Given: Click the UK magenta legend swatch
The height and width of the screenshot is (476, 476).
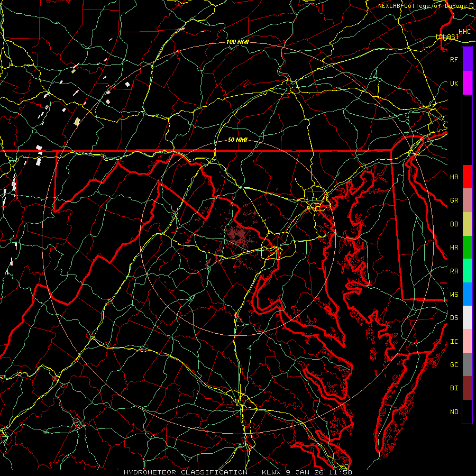Looking at the screenshot, I should (x=467, y=83).
